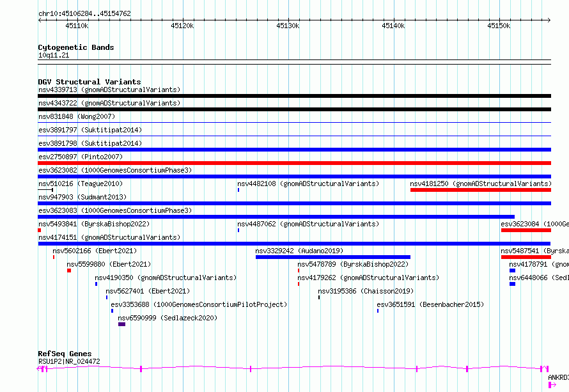Click the nsv3329242 (Audano2019) blue bar
Screen dimensions: 569x392
tap(333, 257)
